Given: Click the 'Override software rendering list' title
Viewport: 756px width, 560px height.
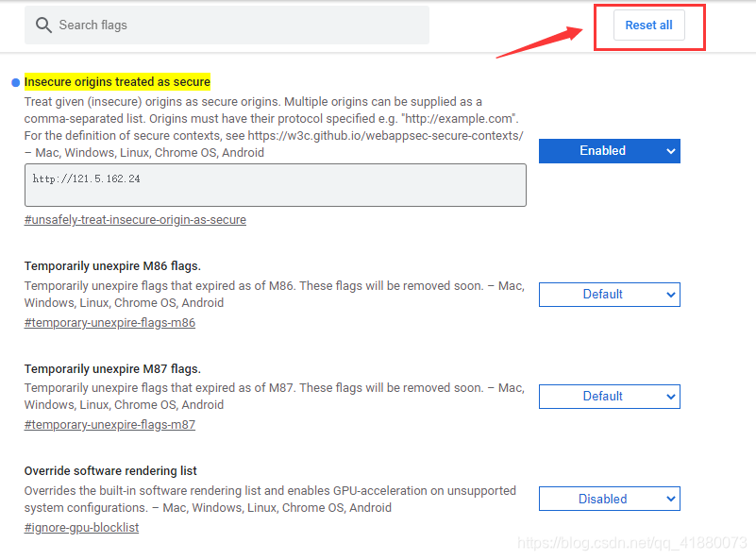Looking at the screenshot, I should (x=110, y=471).
